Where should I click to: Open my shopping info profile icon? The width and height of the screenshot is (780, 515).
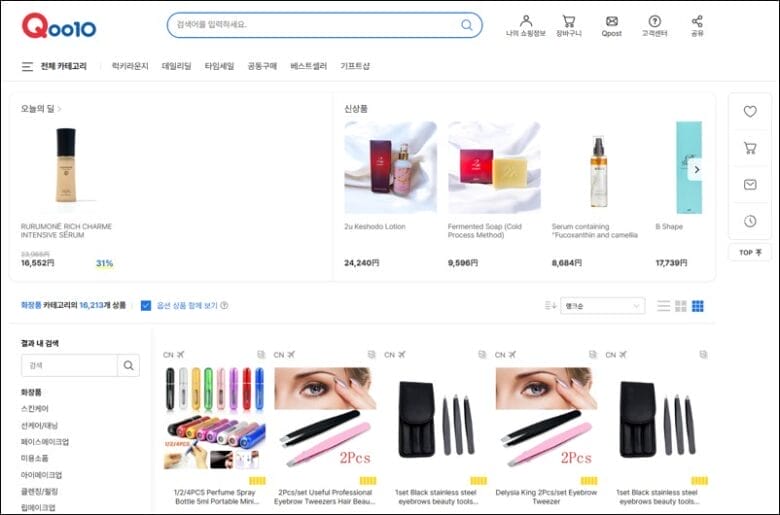pyautogui.click(x=526, y=21)
